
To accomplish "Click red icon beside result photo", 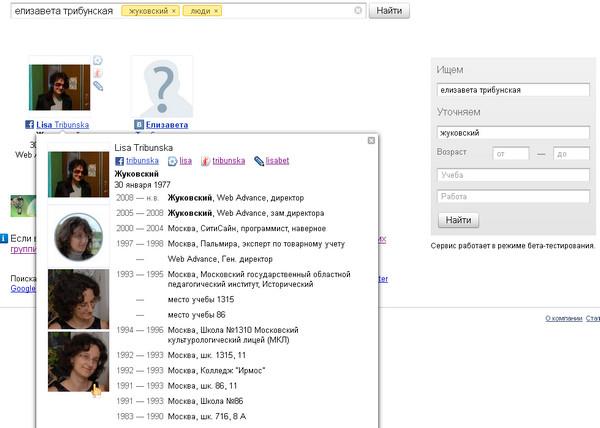I will [98, 73].
